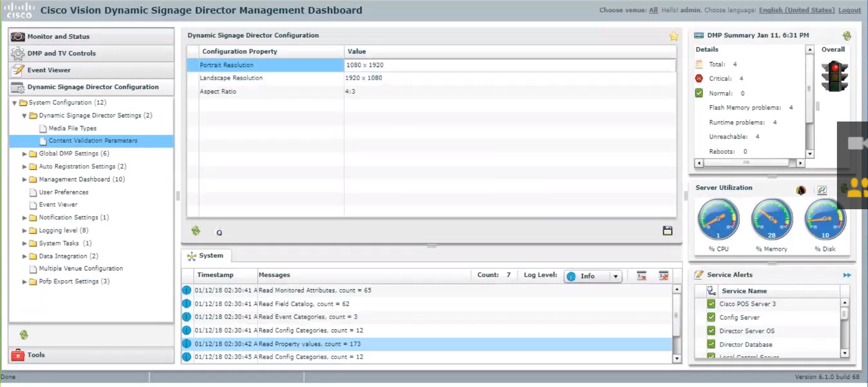Screen dimensions: 868x387
Task: Click the overall traffic light status icon
Action: 835,76
